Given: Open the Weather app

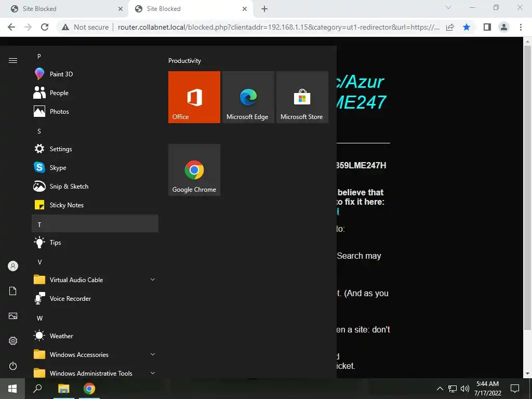Looking at the screenshot, I should pos(95,336).
